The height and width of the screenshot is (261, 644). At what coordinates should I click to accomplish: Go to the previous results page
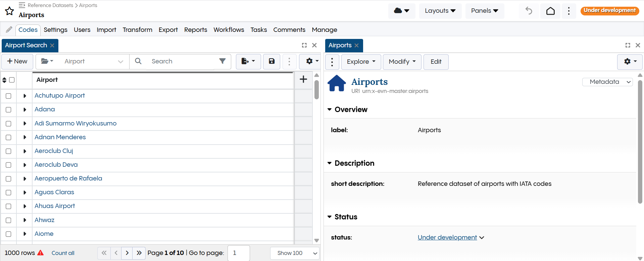(116, 253)
